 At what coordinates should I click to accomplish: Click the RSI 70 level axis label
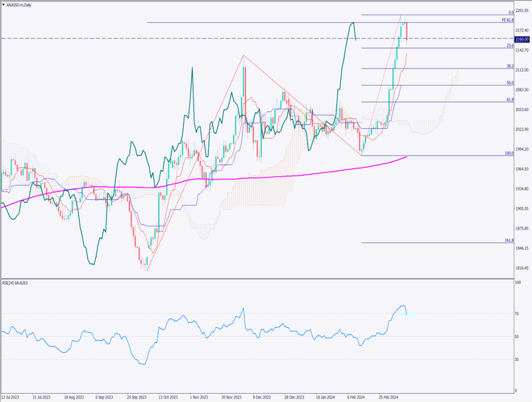(x=517, y=314)
